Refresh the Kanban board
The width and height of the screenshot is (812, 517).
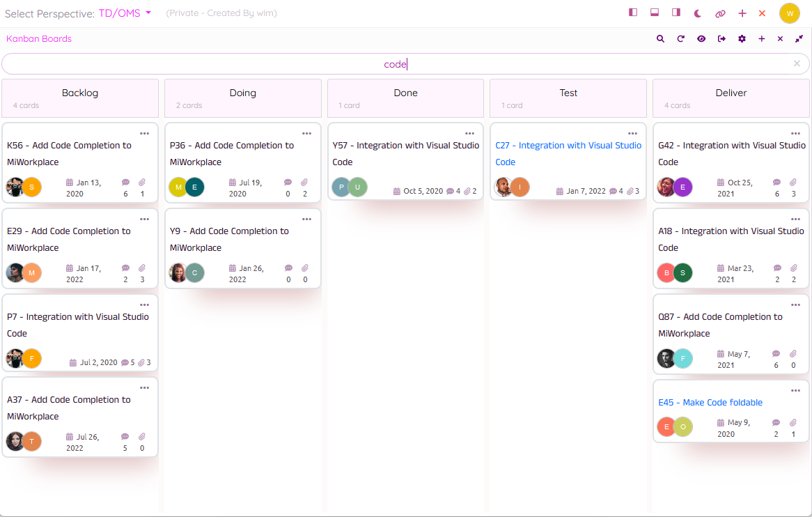coord(680,39)
